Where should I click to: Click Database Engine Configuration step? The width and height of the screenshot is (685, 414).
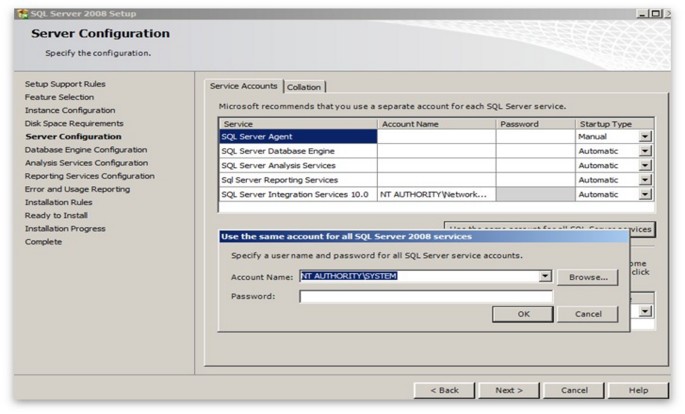pyautogui.click(x=86, y=149)
